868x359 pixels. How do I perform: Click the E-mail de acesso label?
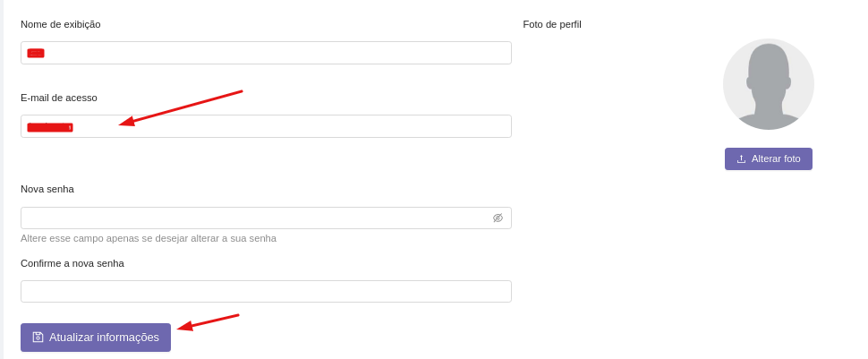(x=59, y=98)
